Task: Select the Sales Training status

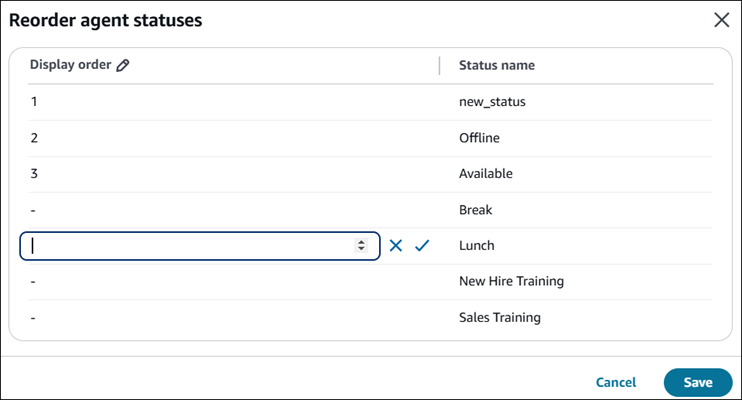Action: 499,317
